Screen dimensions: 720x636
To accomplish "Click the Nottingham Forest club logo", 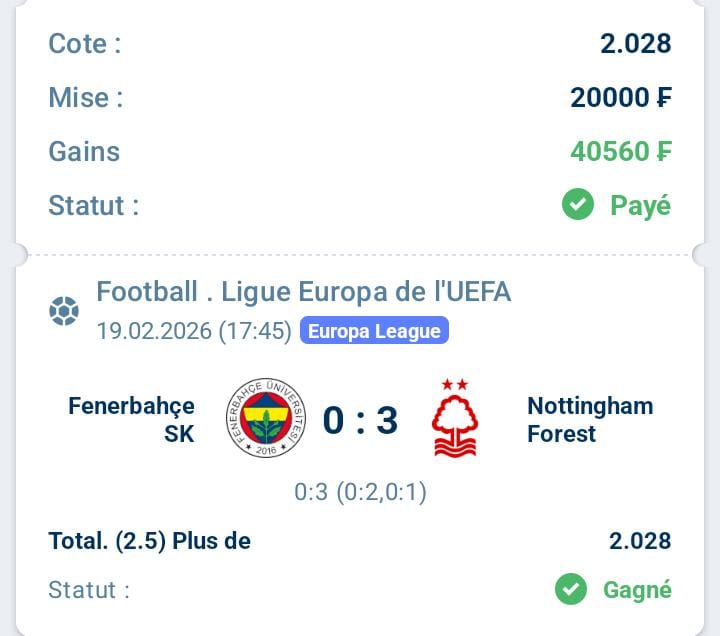I will [x=455, y=419].
